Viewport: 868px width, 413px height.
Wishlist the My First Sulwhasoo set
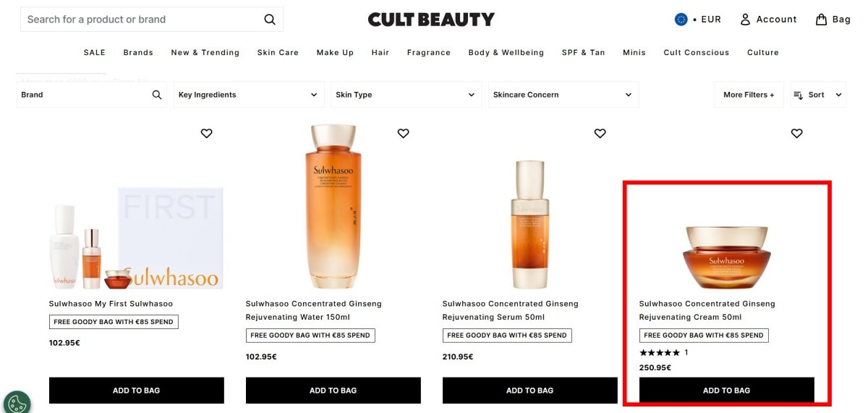coord(207,133)
